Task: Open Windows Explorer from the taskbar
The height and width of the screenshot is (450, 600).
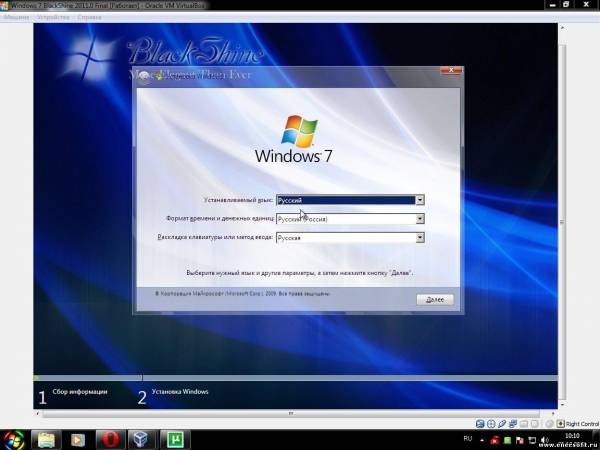Action: (x=47, y=440)
